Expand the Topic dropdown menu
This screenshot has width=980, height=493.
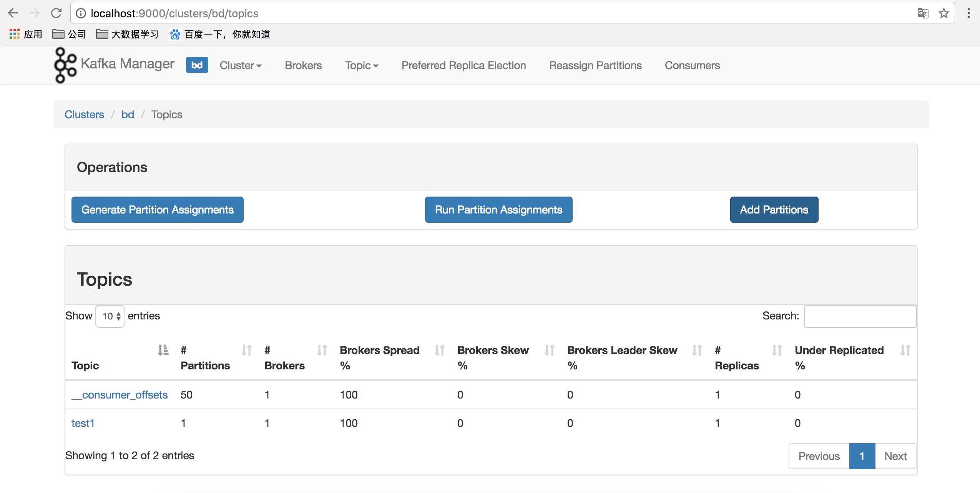[x=361, y=65]
